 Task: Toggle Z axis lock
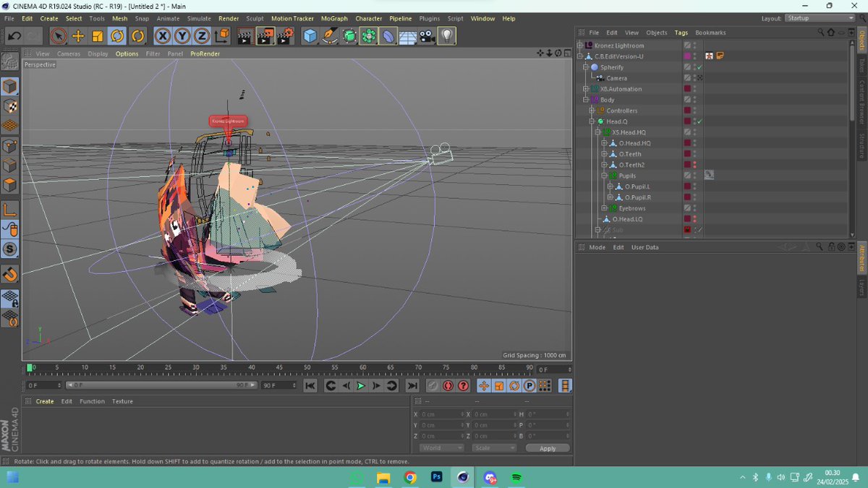202,35
